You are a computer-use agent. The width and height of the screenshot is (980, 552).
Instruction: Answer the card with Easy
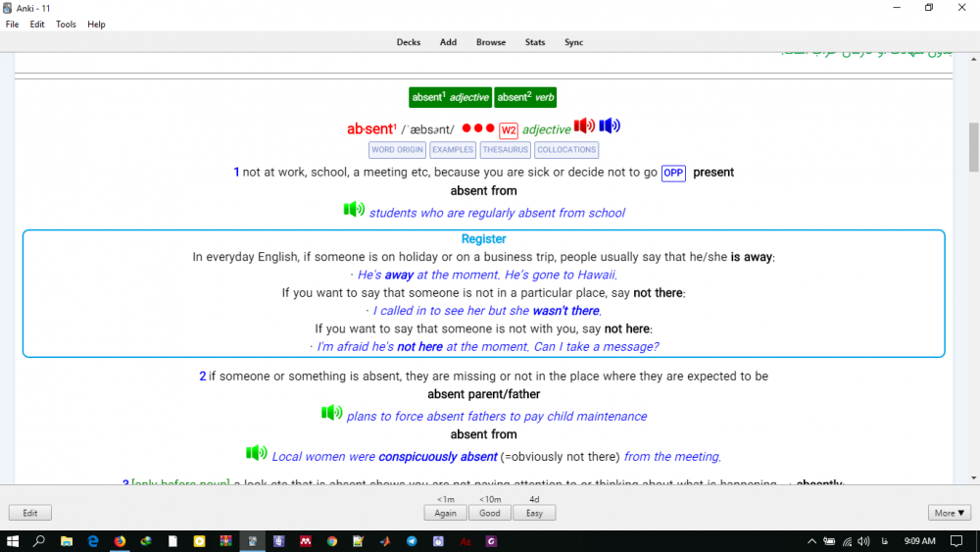tap(534, 513)
